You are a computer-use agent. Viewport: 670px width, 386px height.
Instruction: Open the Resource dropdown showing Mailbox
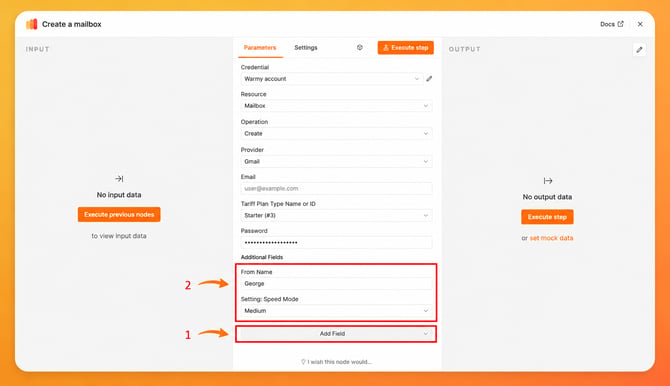pos(336,106)
